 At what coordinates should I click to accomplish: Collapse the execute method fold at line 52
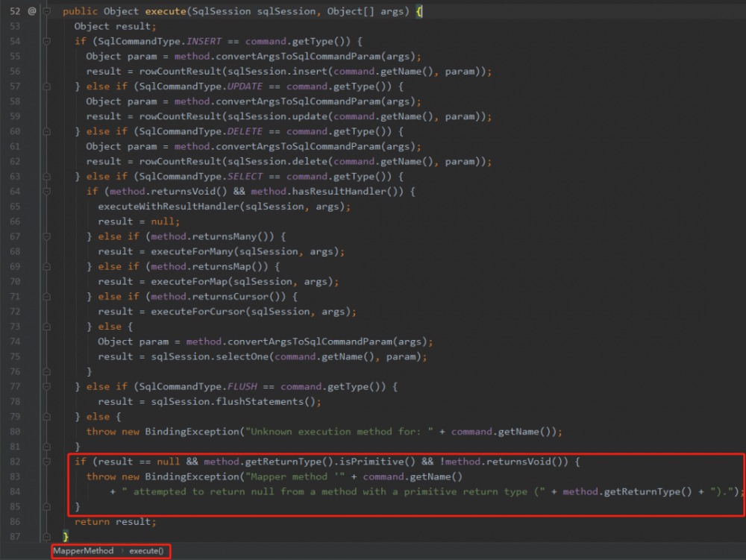(x=46, y=11)
